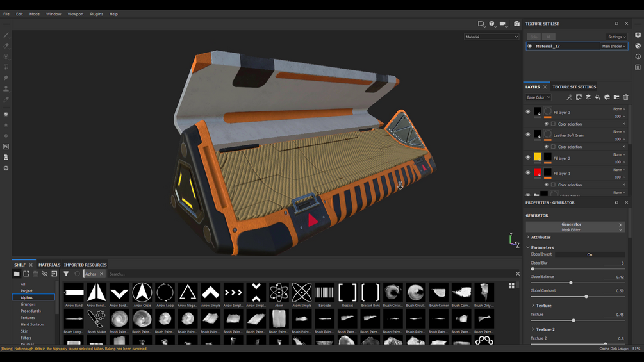Open the Mode menu

pyautogui.click(x=35, y=14)
